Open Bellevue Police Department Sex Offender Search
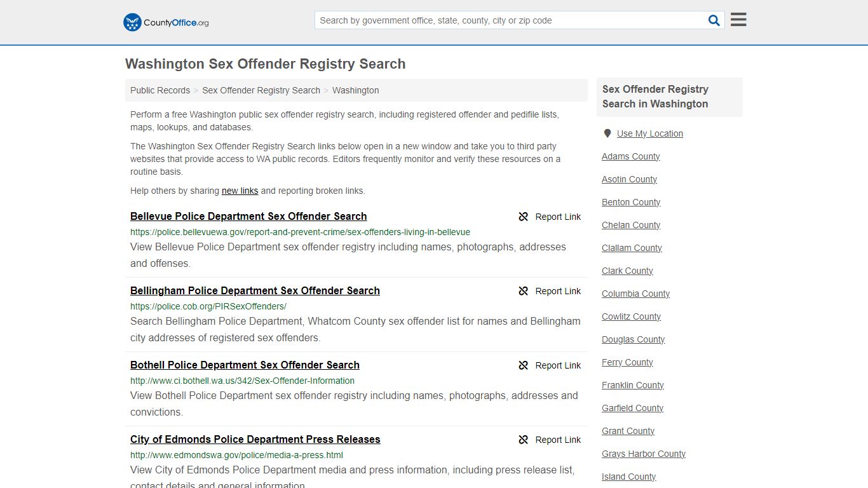This screenshot has height=488, width=868. (248, 216)
